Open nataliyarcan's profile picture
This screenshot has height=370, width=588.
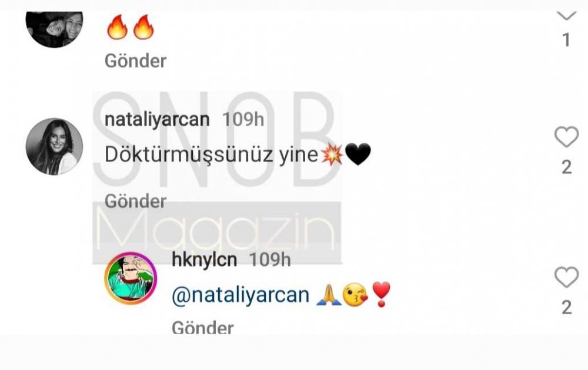(54, 146)
